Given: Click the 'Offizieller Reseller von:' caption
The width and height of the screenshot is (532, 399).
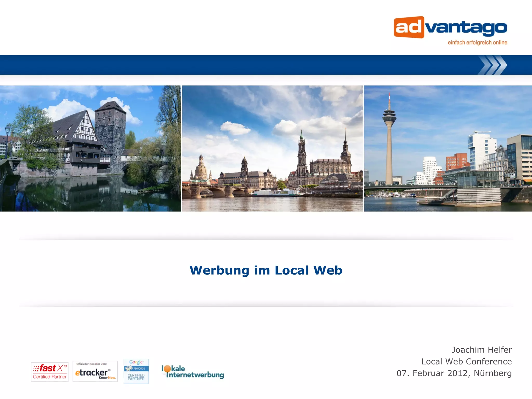Looking at the screenshot, I should tap(91, 364).
